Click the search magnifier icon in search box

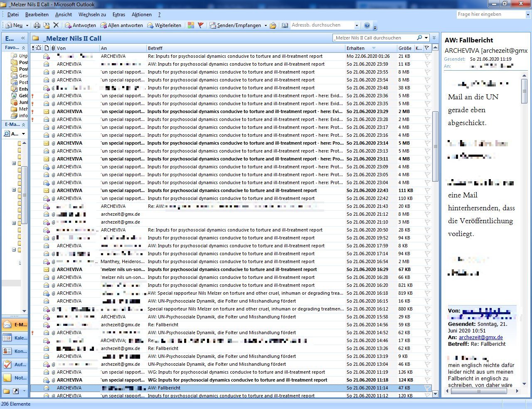(x=419, y=38)
